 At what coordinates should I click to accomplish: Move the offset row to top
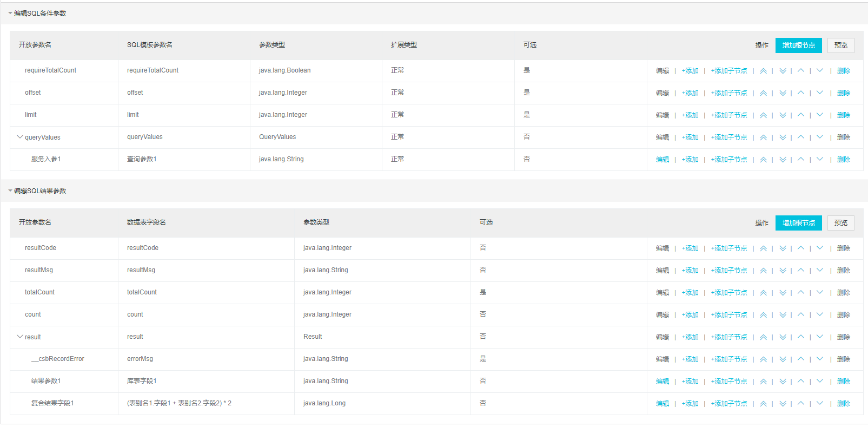tap(763, 93)
